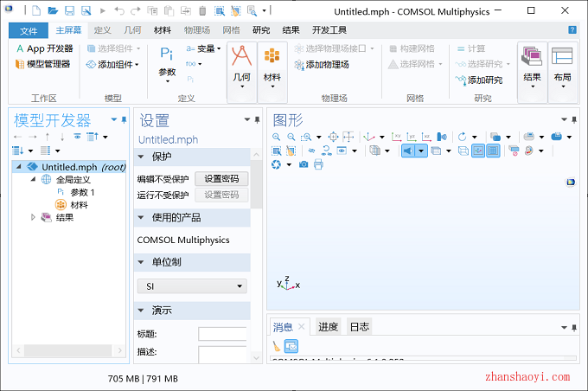Collapse the 使用的产品 section
588x391 pixels.
(x=141, y=217)
